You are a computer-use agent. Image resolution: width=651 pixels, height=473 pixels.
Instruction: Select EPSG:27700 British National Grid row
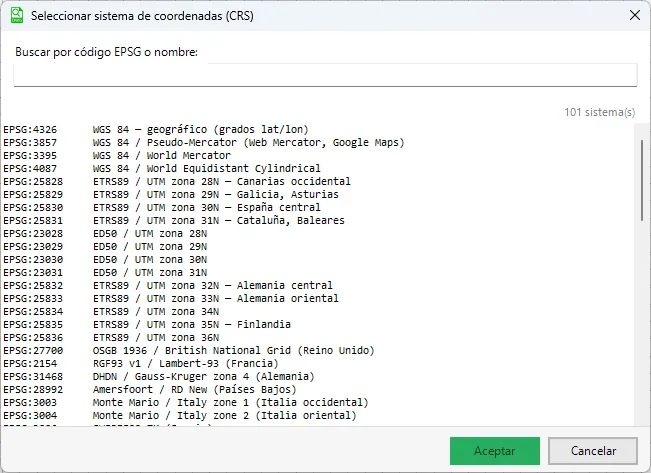click(x=318, y=350)
